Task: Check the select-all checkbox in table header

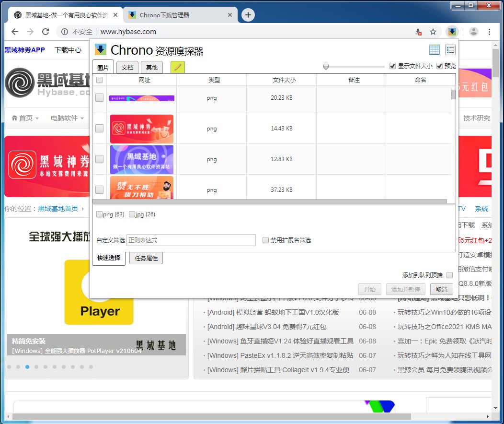Action: pyautogui.click(x=100, y=80)
